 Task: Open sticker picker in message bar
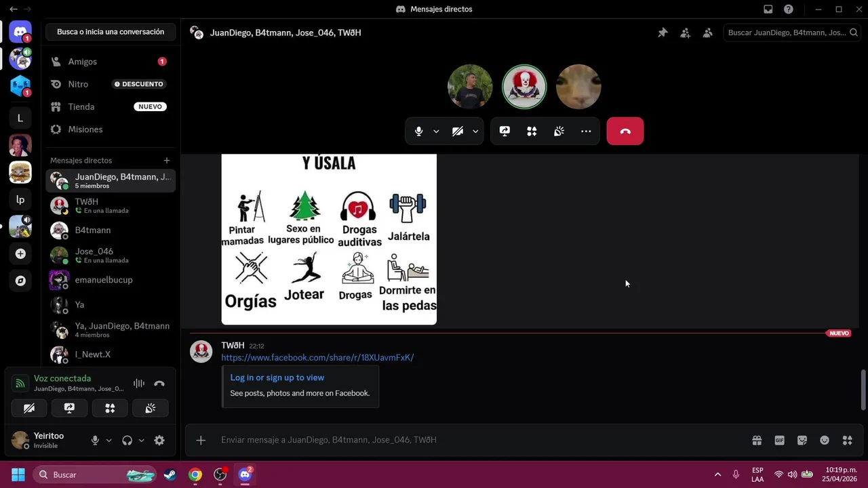802,441
